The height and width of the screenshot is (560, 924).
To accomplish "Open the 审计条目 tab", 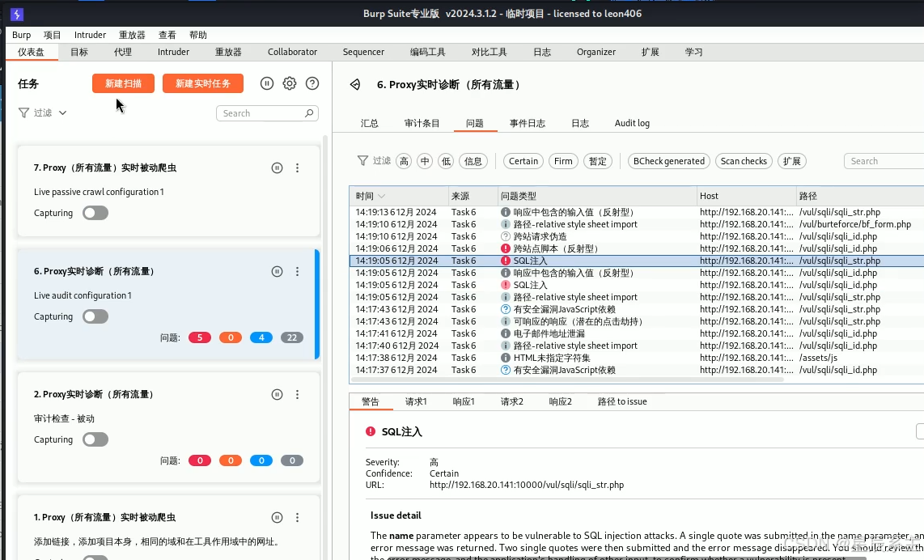I will click(x=422, y=123).
